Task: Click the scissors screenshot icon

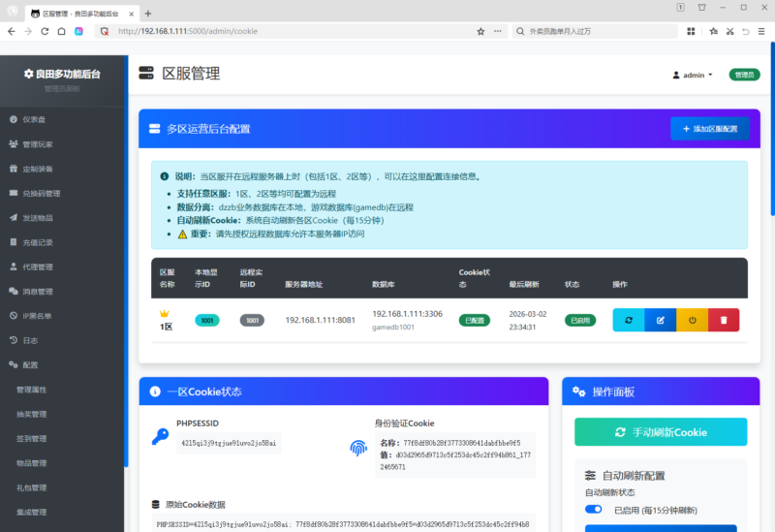Action: point(729,31)
